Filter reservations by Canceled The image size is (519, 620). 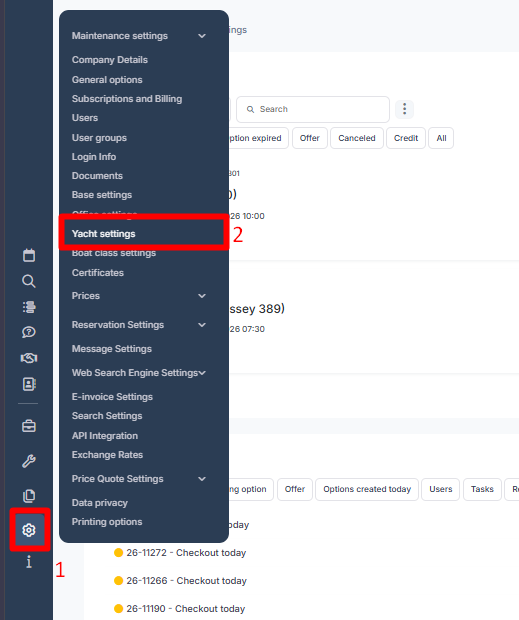tap(357, 138)
